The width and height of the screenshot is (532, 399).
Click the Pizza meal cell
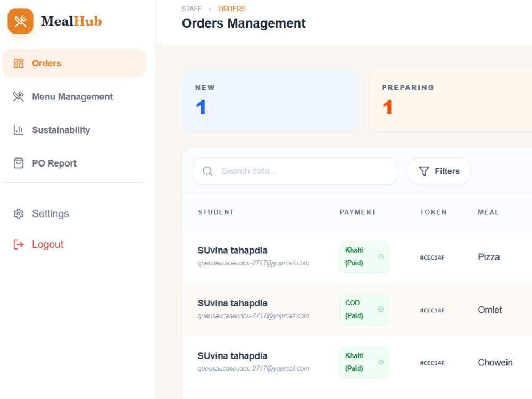(x=488, y=257)
